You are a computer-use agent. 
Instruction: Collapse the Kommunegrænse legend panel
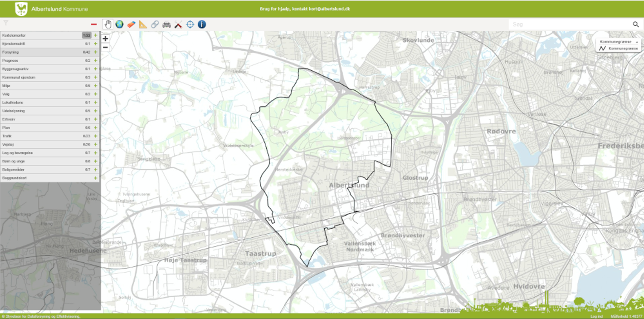[637, 42]
